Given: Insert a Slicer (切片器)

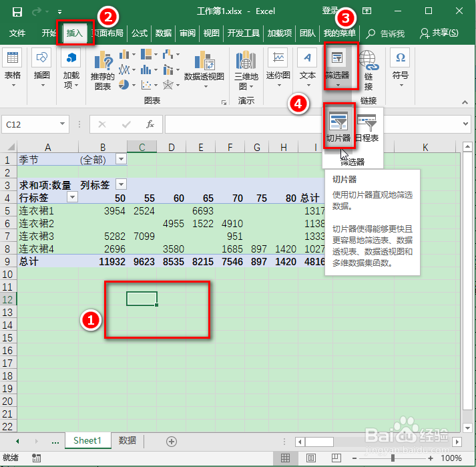Looking at the screenshot, I should pyautogui.click(x=338, y=127).
